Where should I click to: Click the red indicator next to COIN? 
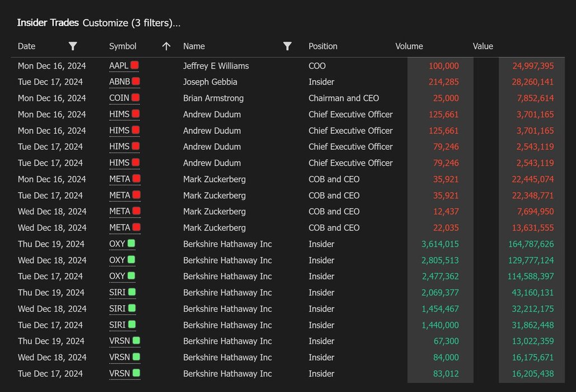tap(135, 98)
